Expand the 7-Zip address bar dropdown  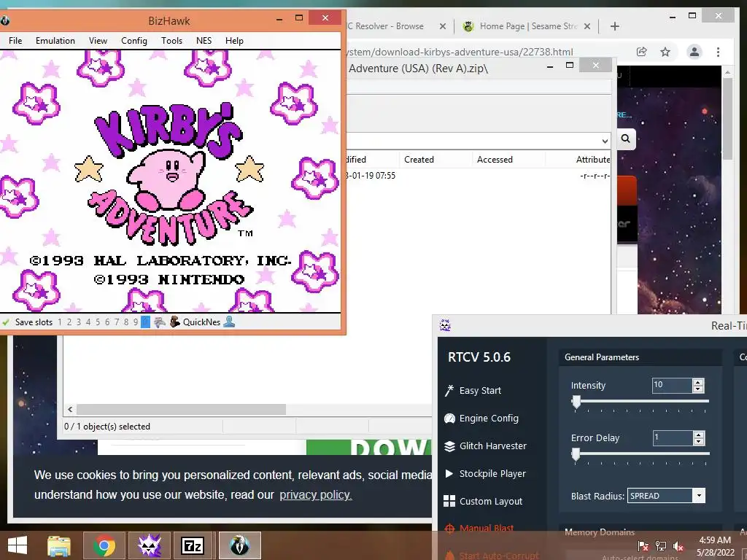point(605,141)
